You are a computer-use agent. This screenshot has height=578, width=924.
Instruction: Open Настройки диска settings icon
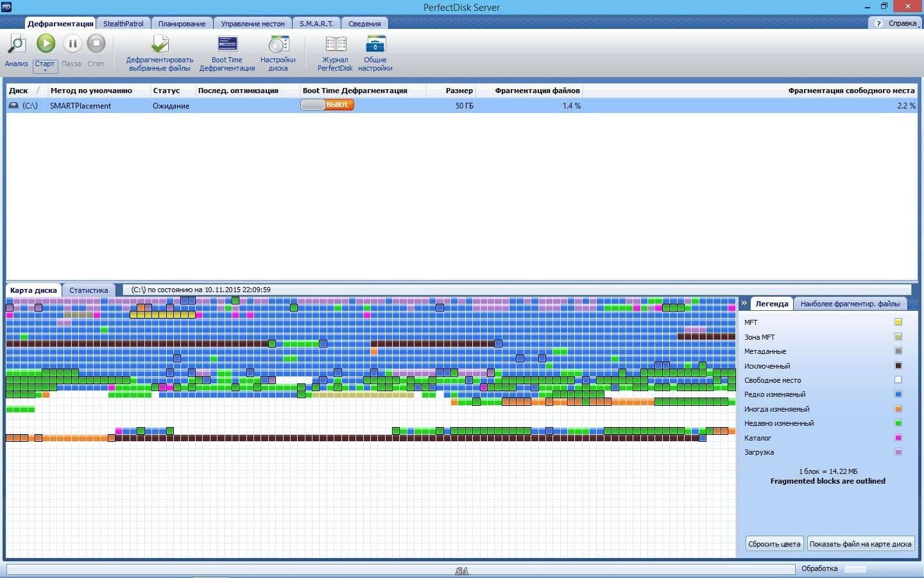point(278,44)
